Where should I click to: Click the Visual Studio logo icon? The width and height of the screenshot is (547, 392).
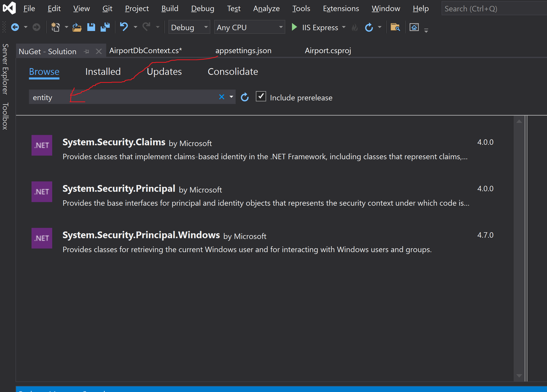click(x=9, y=8)
